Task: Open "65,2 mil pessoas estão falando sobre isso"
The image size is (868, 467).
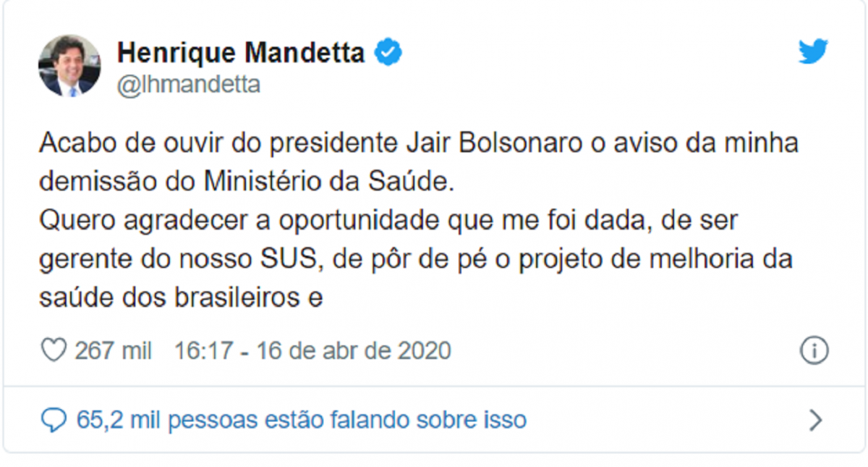Action: click(301, 419)
